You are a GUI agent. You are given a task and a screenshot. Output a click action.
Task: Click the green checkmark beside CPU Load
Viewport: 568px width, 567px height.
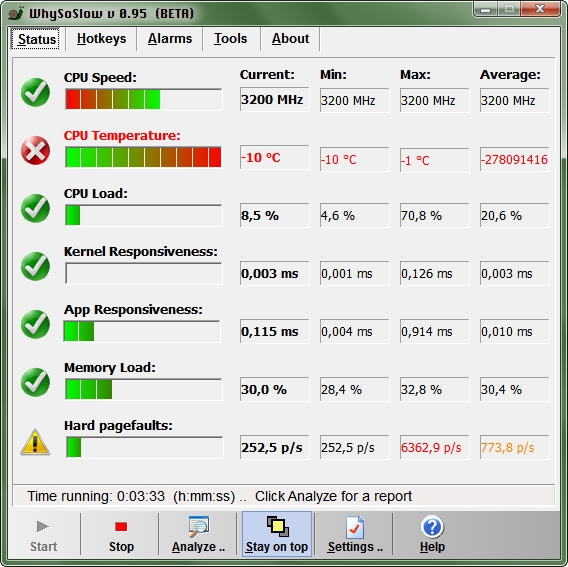[x=35, y=208]
